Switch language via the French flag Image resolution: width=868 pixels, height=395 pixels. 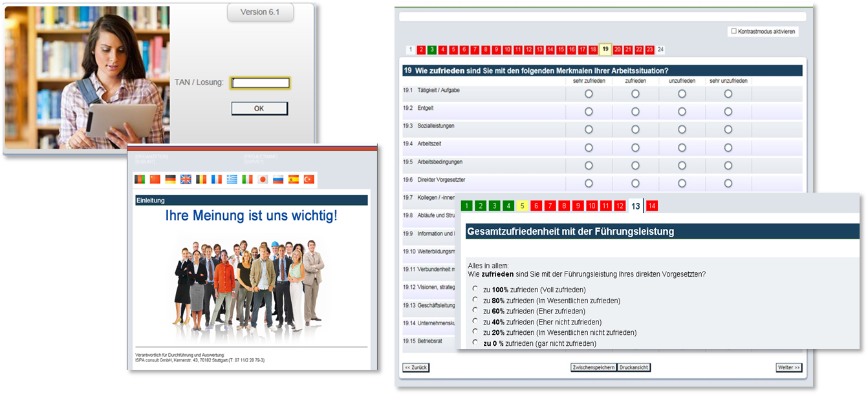tap(216, 179)
